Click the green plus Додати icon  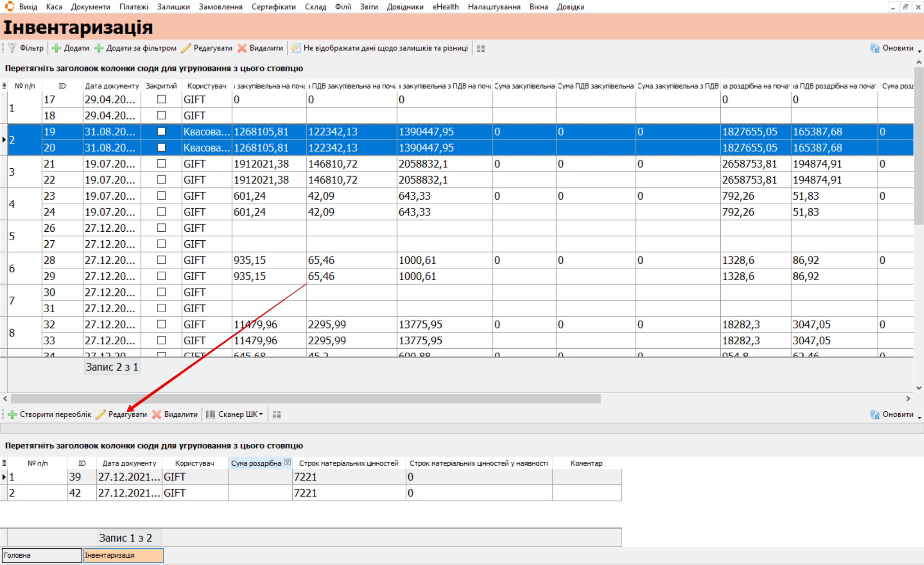coord(56,48)
